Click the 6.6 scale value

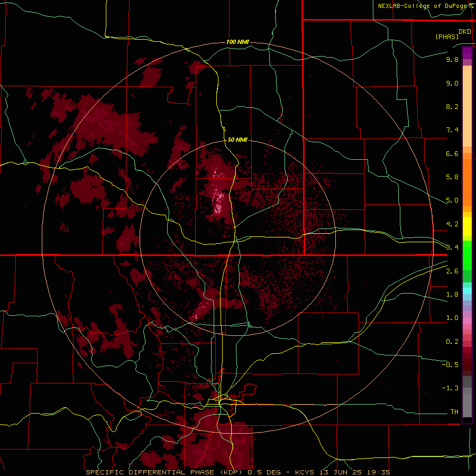452,153
